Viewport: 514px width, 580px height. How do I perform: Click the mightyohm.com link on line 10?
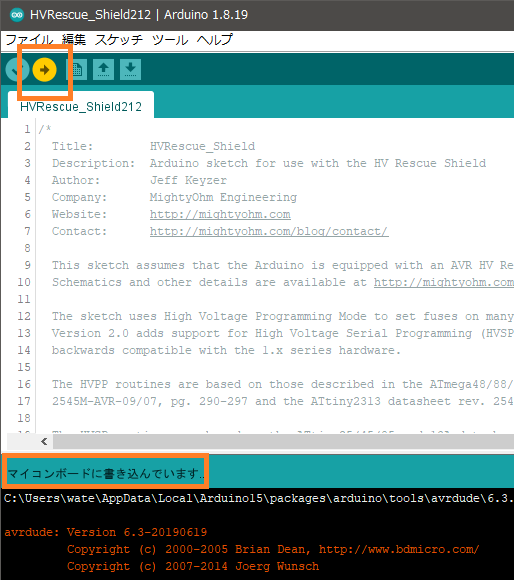coord(444,282)
